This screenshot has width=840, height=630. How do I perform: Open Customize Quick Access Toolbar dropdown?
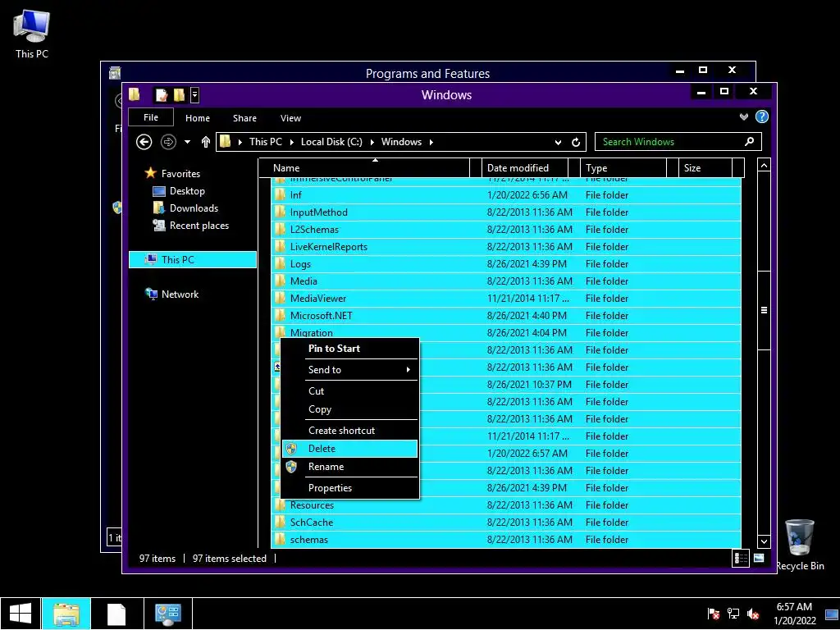pos(194,95)
